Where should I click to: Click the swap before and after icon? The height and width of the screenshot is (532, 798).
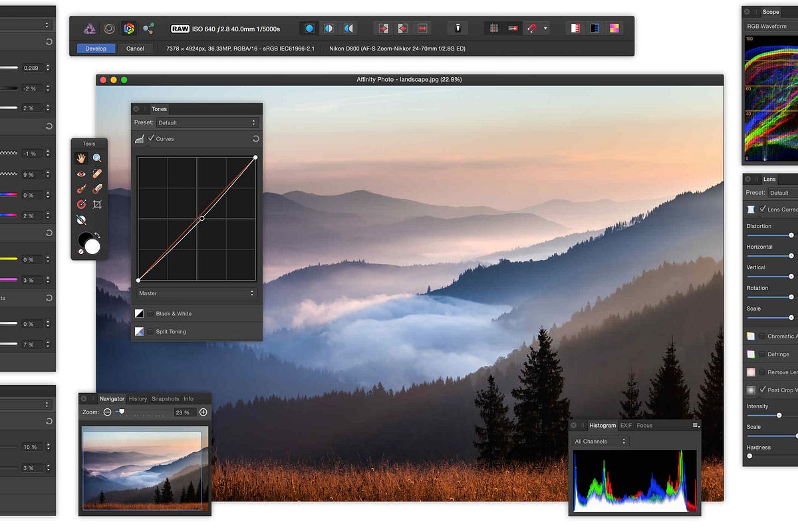click(x=422, y=29)
